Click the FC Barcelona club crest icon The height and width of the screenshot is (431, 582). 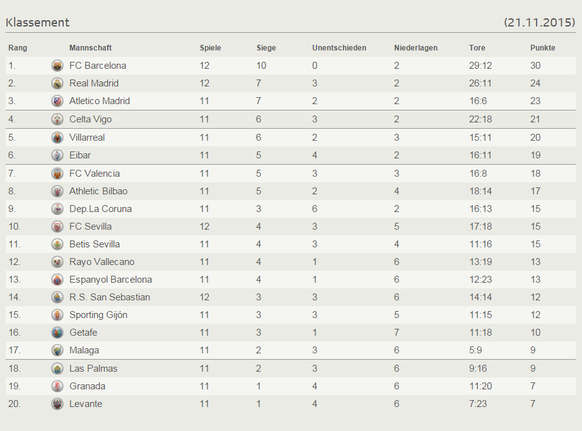[x=57, y=66]
